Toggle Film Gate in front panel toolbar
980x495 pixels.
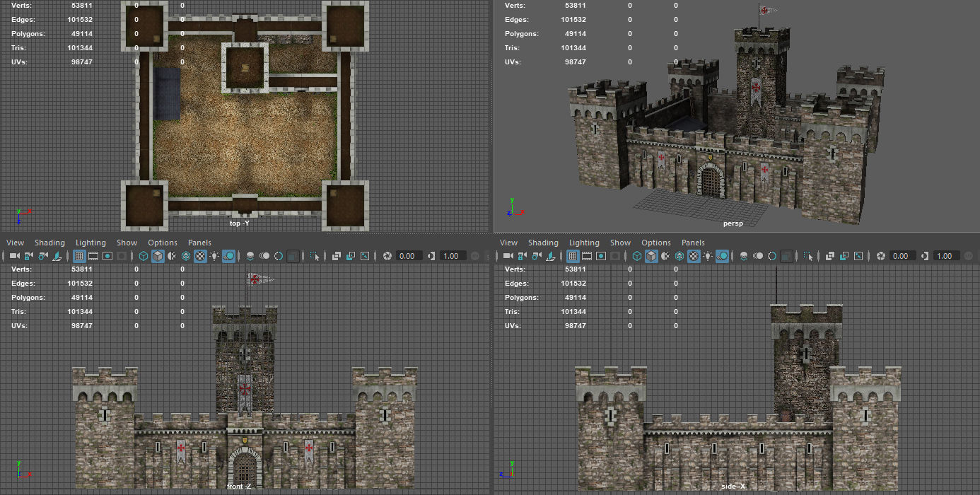point(93,256)
